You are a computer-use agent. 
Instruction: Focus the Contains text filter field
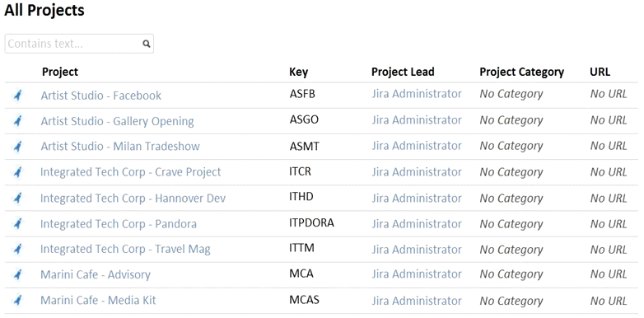79,44
